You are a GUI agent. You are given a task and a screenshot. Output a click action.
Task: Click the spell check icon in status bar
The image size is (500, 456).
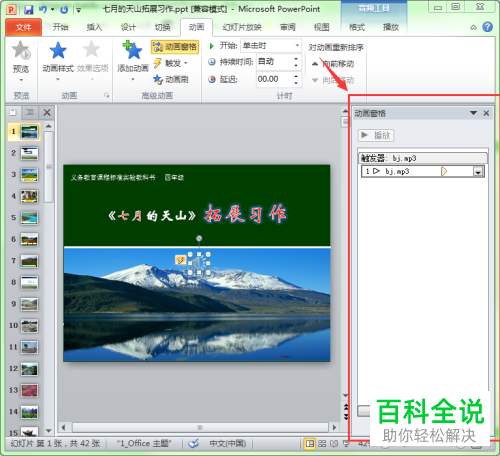[193, 443]
